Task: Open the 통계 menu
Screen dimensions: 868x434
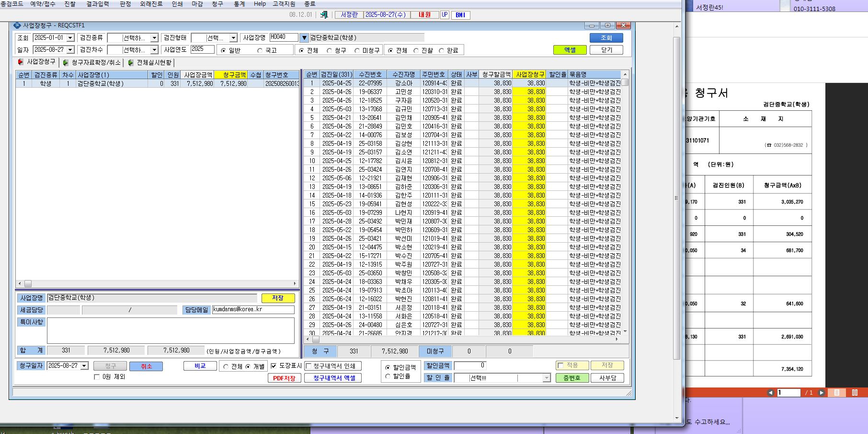Action: pyautogui.click(x=239, y=4)
